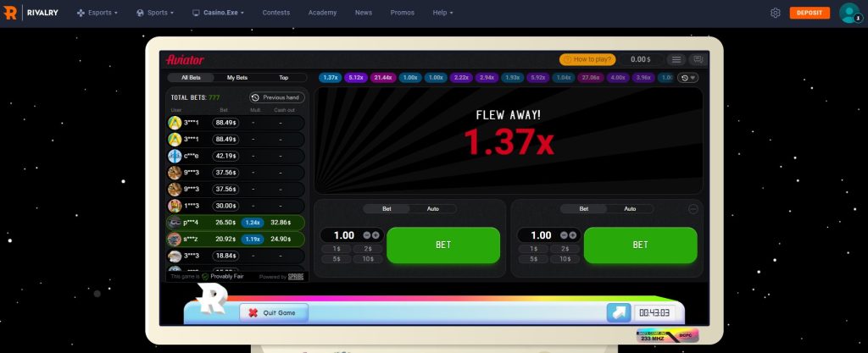868x353 pixels.
Task: Decrease the left bet amount with minus
Action: click(367, 235)
